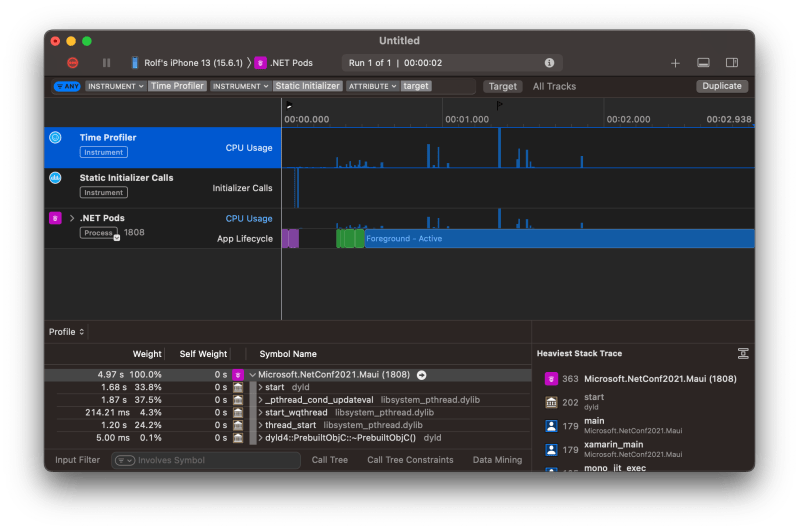The height and width of the screenshot is (530, 799).
Task: Open the ATTRIBUTE filter dropdown
Action: tap(372, 86)
